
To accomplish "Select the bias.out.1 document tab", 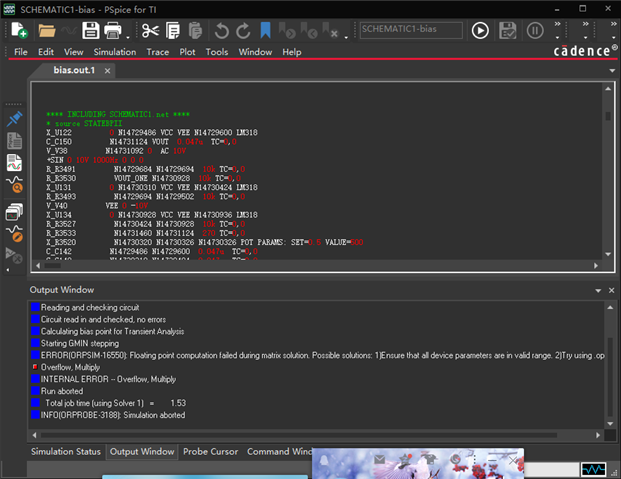I will tap(74, 71).
